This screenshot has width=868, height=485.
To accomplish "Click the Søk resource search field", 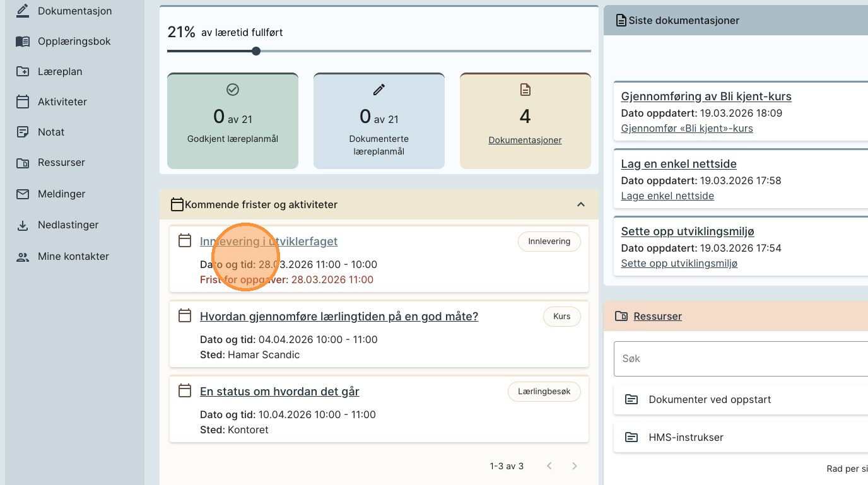I will [738, 358].
